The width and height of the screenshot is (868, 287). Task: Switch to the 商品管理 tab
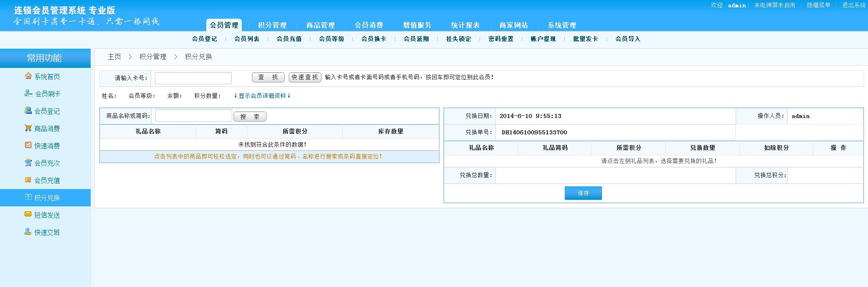321,25
